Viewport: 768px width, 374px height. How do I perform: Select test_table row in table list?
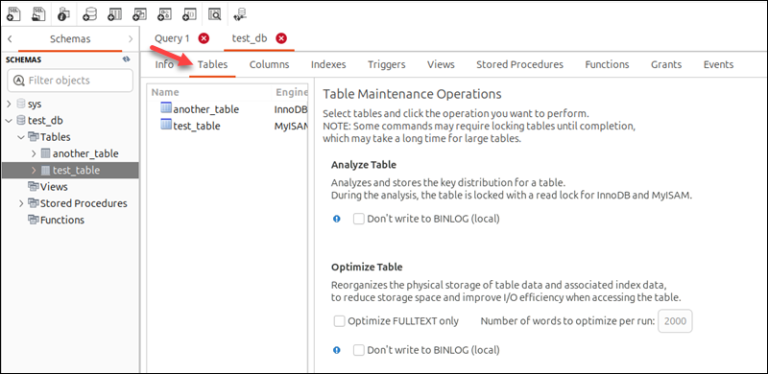[x=227, y=126]
